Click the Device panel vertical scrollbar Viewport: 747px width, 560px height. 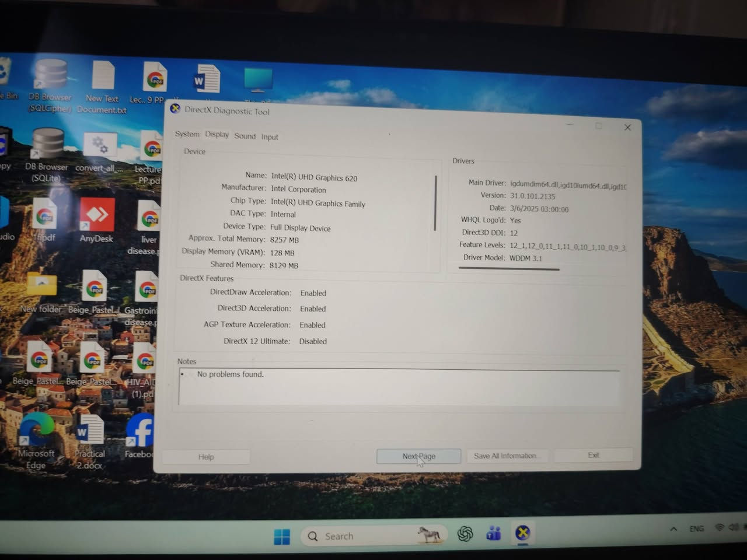(435, 203)
